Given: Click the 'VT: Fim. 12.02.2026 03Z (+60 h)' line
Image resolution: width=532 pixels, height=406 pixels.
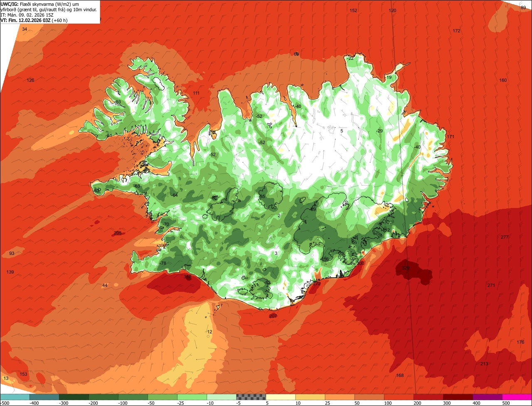Looking at the screenshot, I should (x=34, y=20).
